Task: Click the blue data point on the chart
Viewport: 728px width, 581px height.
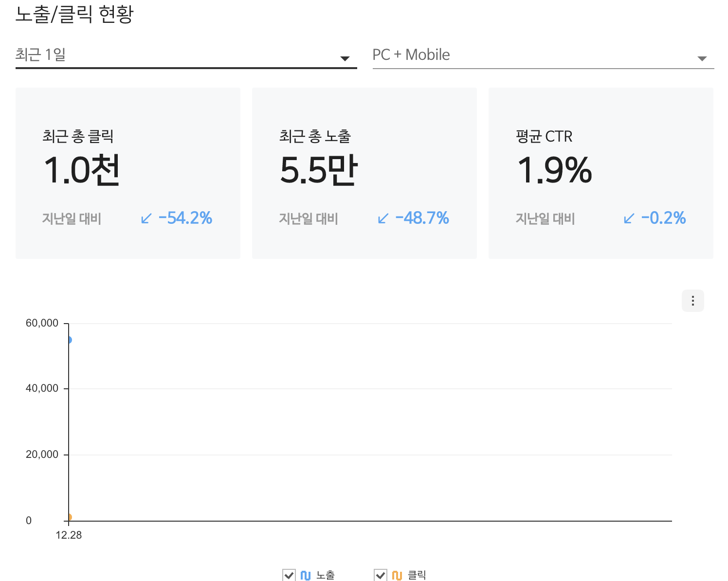Action: click(70, 339)
